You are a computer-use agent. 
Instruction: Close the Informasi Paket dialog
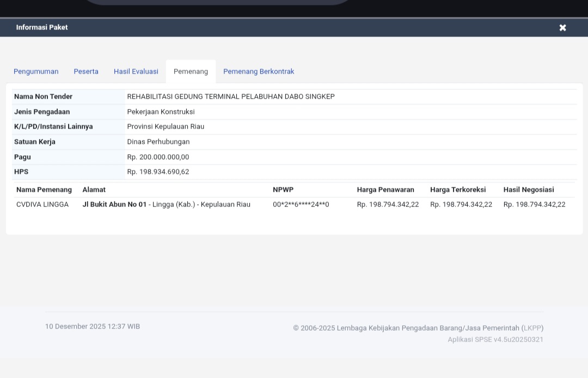tap(562, 28)
